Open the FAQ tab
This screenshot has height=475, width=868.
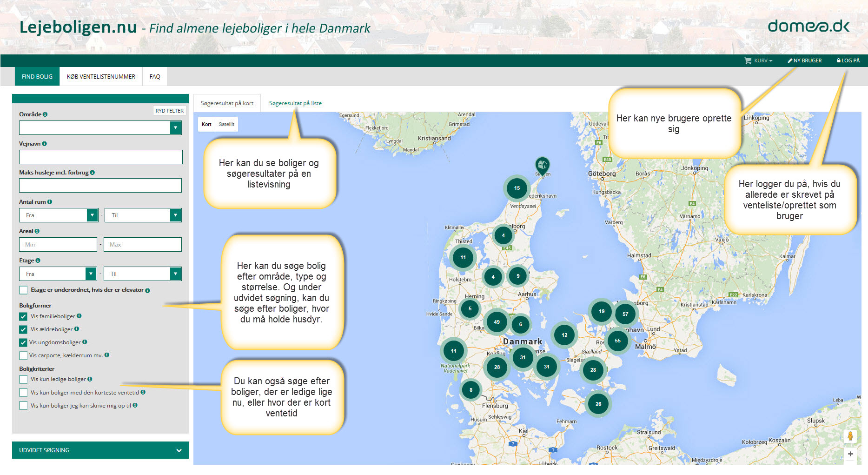155,77
